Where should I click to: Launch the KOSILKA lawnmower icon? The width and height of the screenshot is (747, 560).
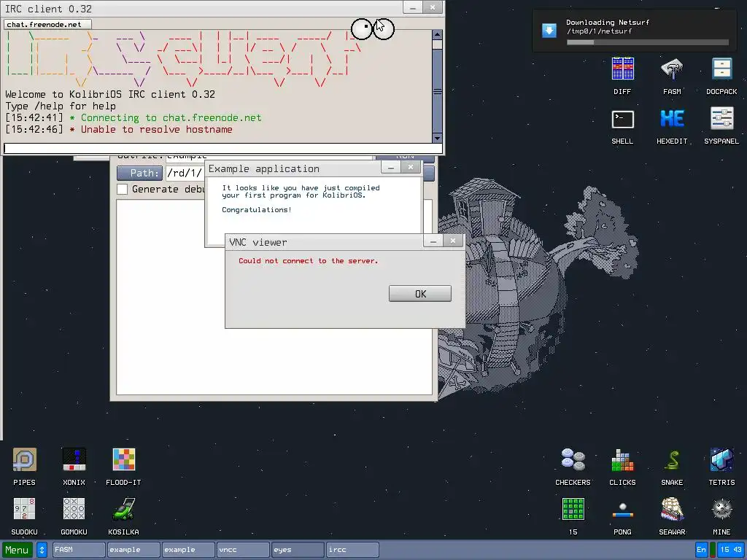click(x=123, y=509)
